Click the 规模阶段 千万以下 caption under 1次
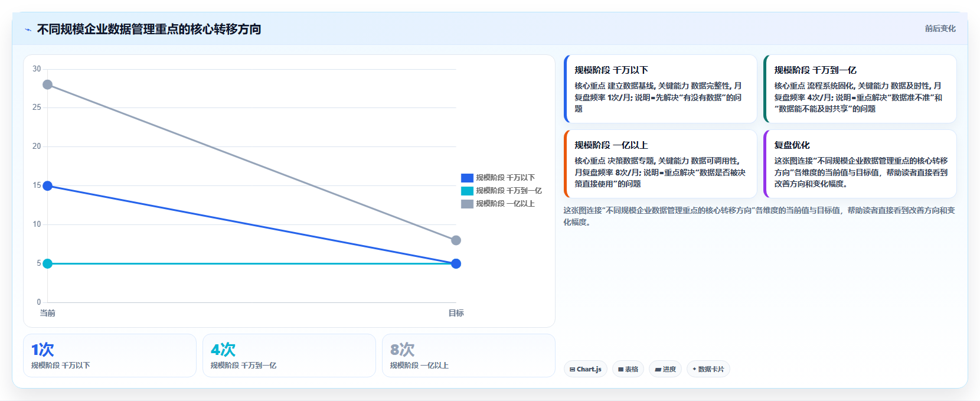The image size is (980, 401). pos(60,366)
